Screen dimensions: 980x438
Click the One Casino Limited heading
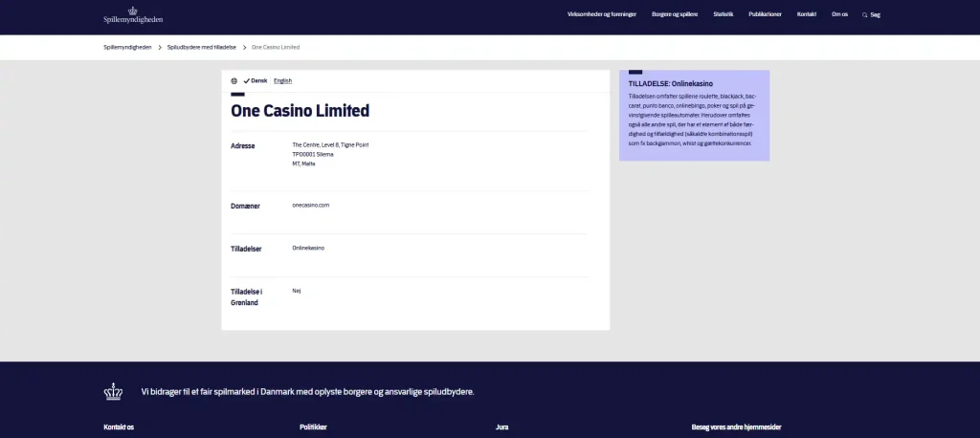tap(300, 111)
